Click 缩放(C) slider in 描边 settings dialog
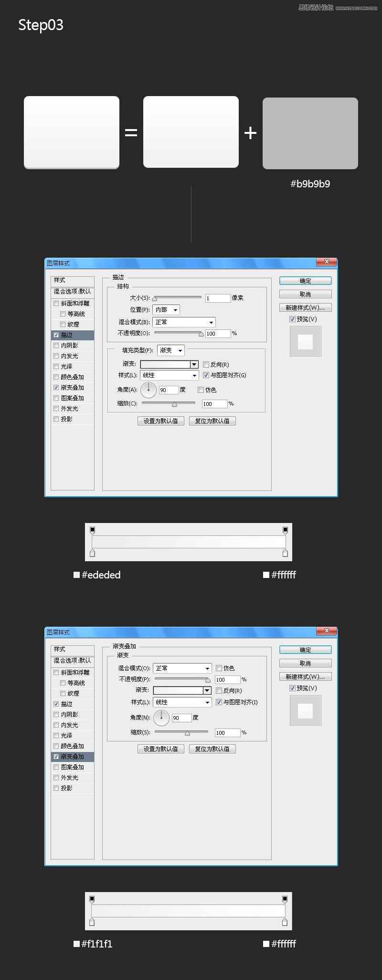 coord(169,403)
